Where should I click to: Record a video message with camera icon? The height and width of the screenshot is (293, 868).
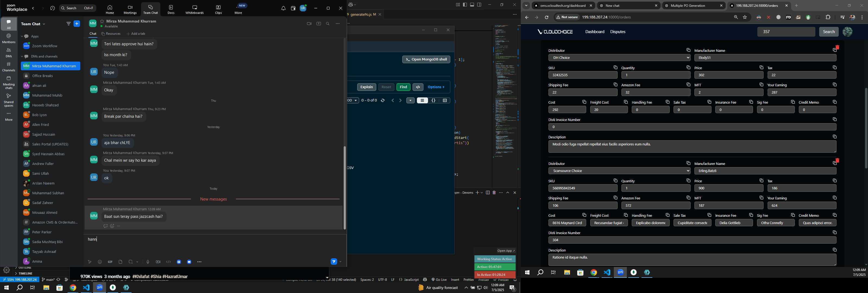point(158,262)
